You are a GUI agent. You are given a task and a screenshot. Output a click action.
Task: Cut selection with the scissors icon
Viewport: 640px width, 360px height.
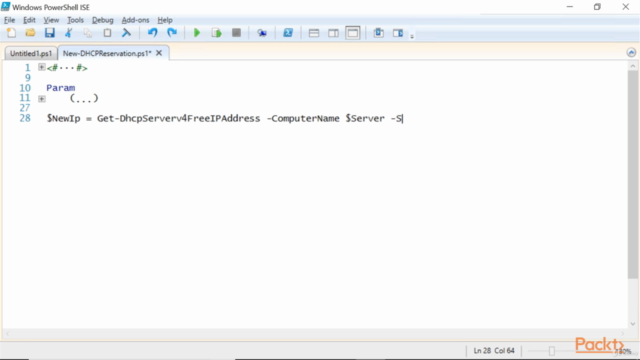click(69, 33)
